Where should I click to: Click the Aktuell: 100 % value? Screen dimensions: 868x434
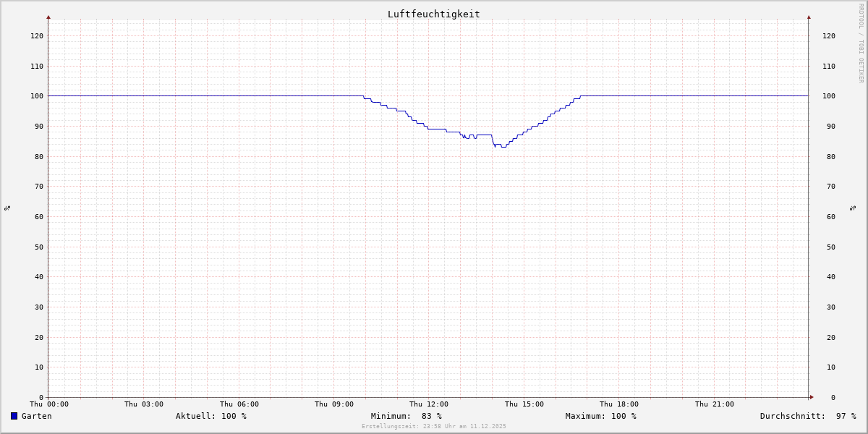[210, 416]
